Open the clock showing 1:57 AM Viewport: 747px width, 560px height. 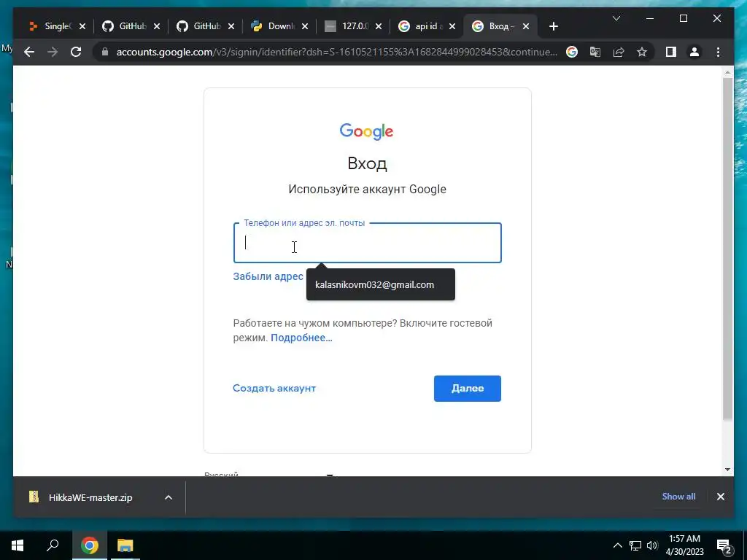(684, 545)
